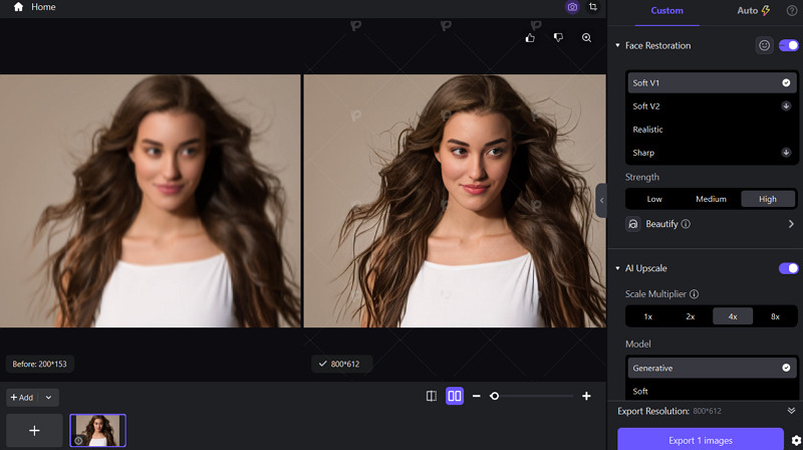Show Beautify info tooltip icon
Screen dimensions: 803x450
click(x=686, y=224)
